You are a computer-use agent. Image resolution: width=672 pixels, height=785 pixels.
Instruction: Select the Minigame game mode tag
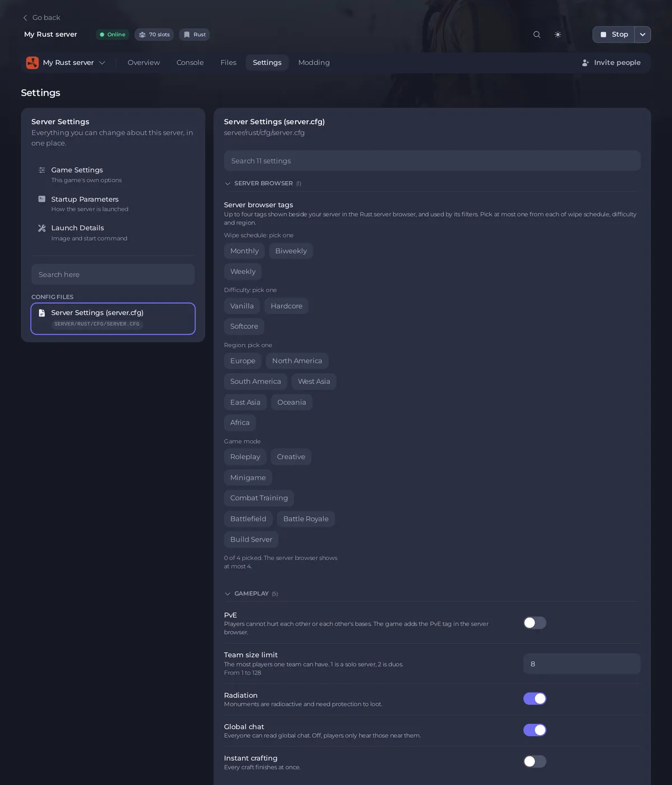coord(248,478)
